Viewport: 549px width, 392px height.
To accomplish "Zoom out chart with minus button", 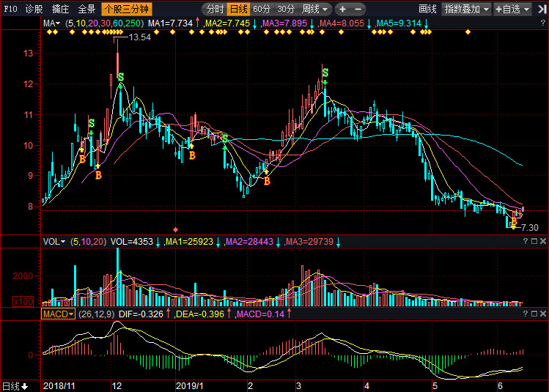I will pyautogui.click(x=358, y=9).
